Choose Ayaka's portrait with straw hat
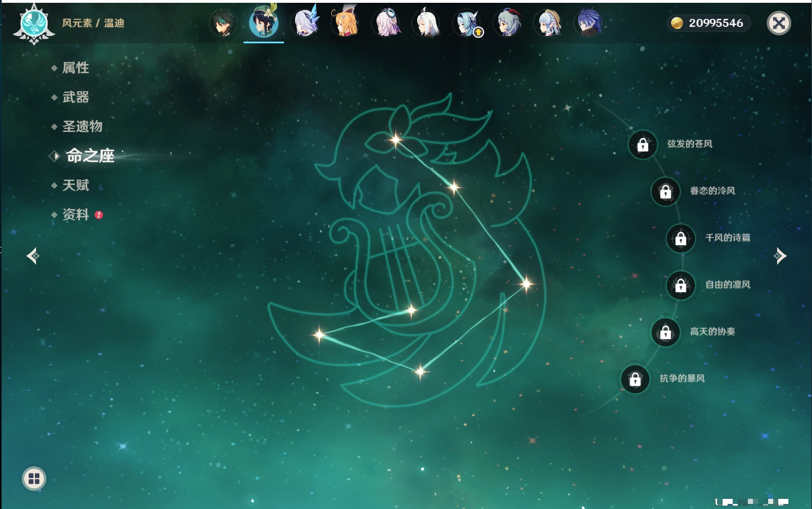 [x=549, y=24]
